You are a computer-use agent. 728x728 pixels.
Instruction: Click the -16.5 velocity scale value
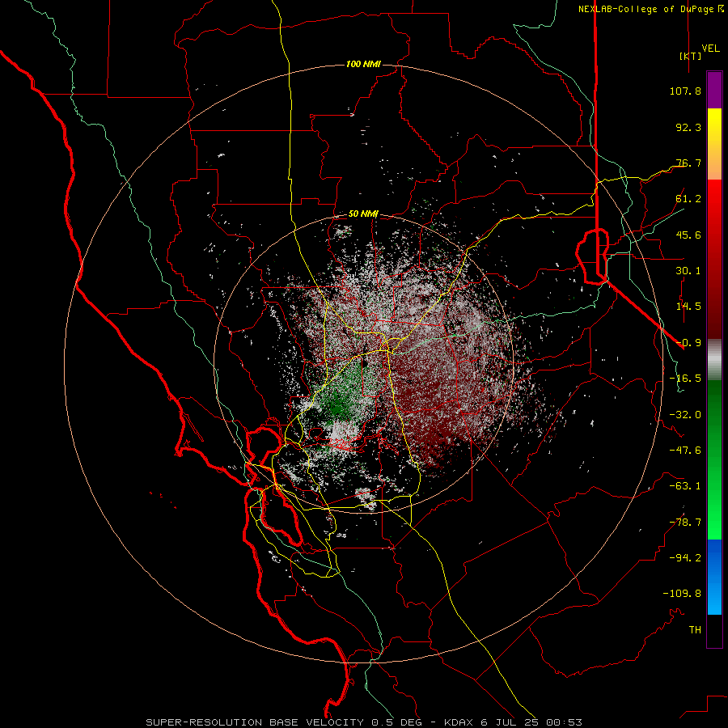[685, 379]
